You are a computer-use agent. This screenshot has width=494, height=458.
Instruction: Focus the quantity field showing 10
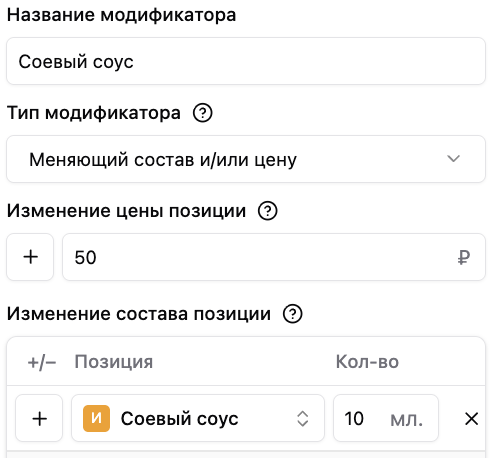coord(386,418)
